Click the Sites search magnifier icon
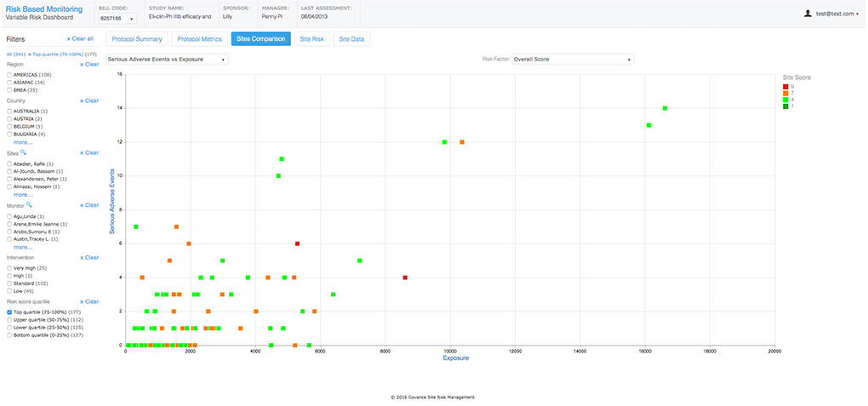Viewport: 868px width, 406px height. point(23,152)
